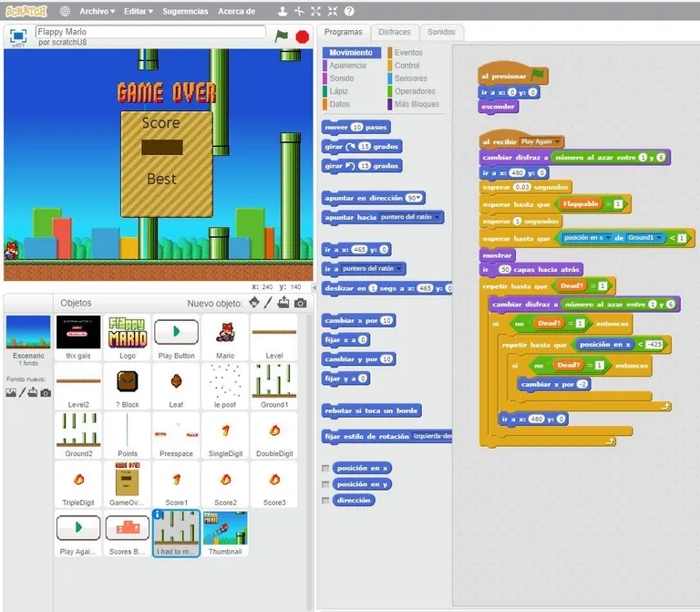Open the Archivo menu

pos(97,11)
